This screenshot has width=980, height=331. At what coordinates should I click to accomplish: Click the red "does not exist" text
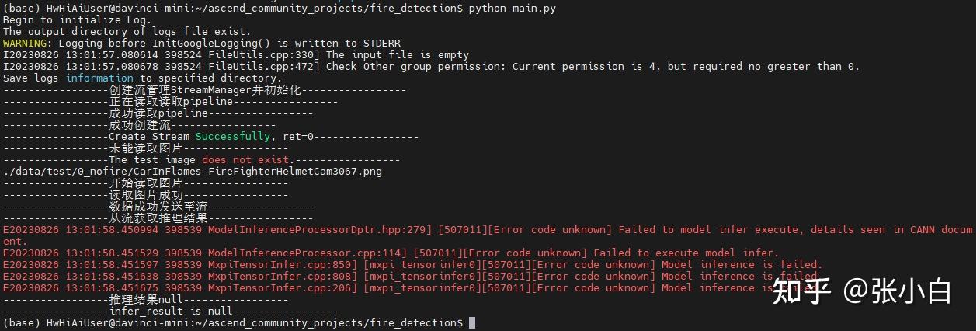(x=242, y=160)
